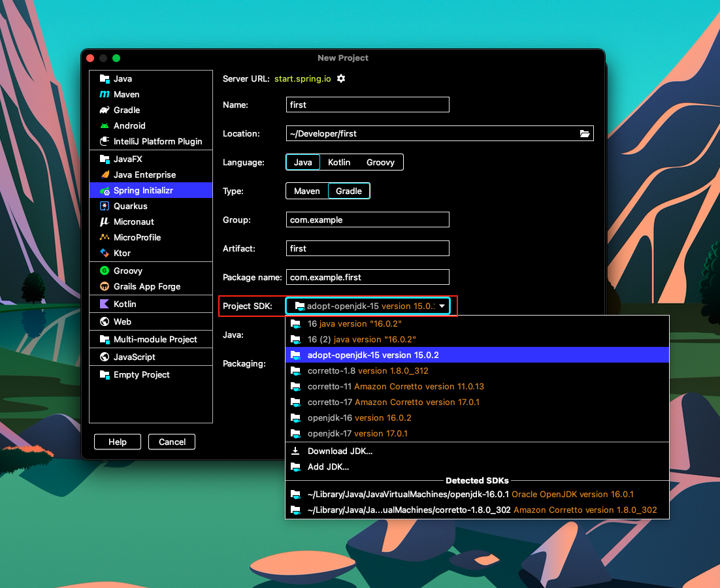Click the Help button
720x588 pixels.
point(118,442)
